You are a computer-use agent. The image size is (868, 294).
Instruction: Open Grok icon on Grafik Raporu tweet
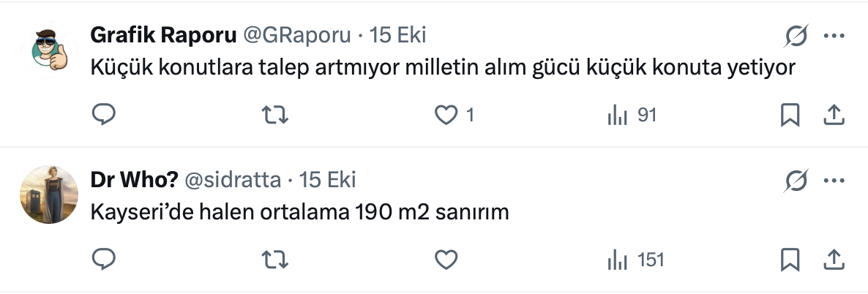pyautogui.click(x=796, y=35)
